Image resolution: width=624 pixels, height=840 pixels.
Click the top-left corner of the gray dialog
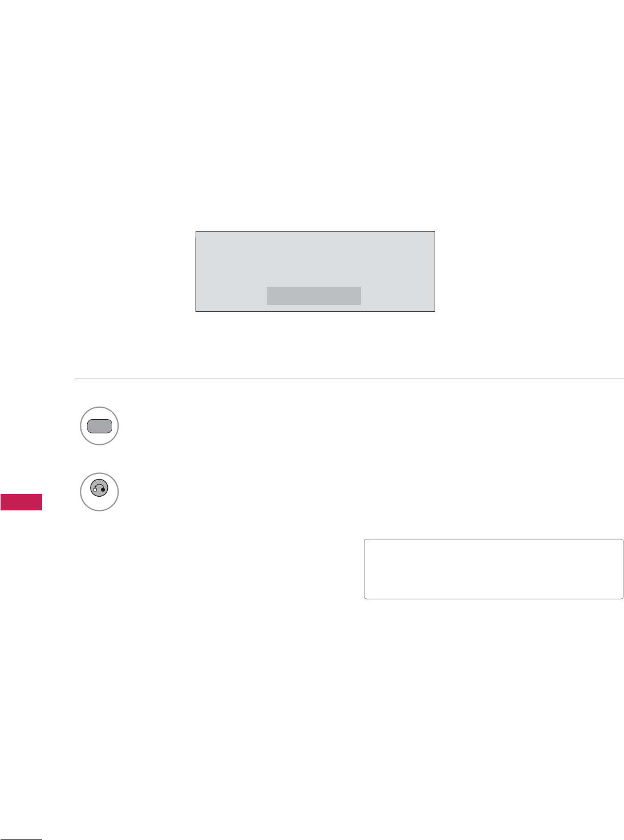[197, 232]
